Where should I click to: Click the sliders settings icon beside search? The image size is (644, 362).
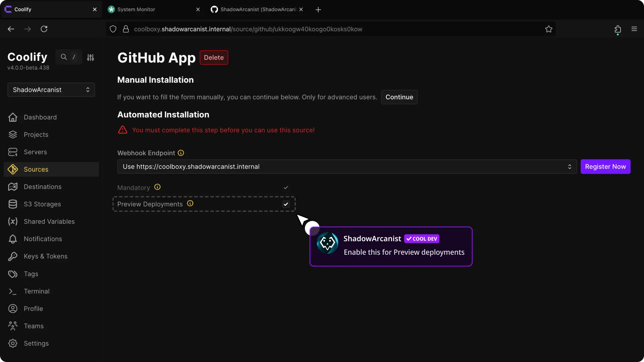coord(91,58)
